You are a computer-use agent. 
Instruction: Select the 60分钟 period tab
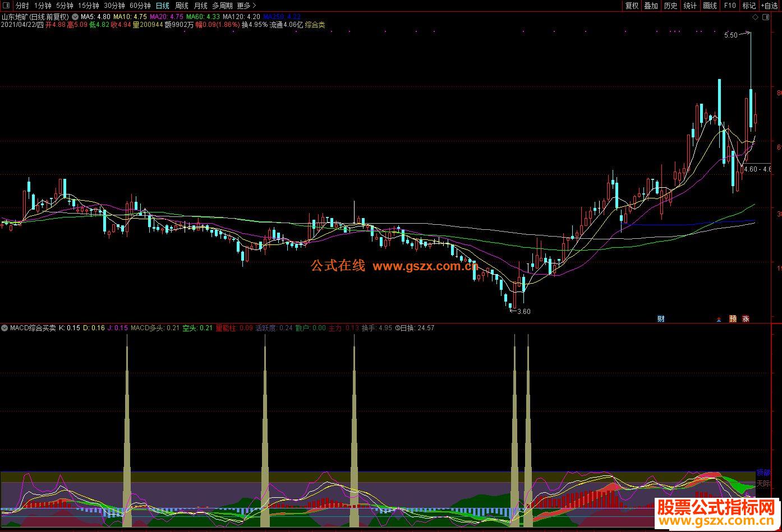coord(140,6)
